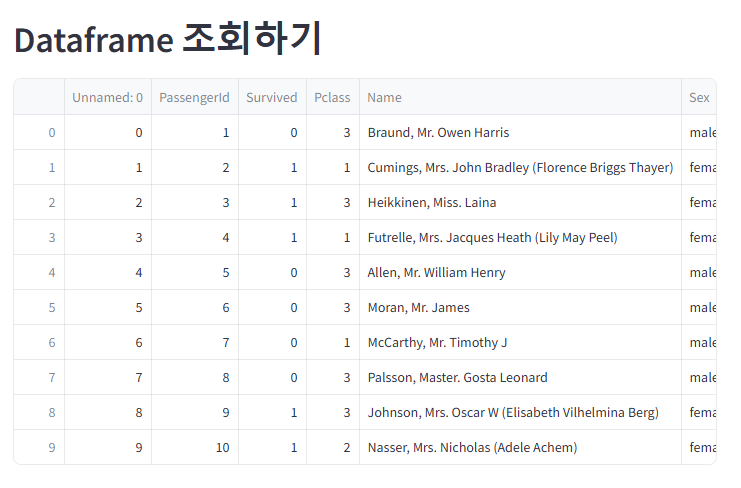Screen dimensions: 741x488
Task: Click the McCarthy, Mr. Timothy J cell
Action: coord(520,342)
